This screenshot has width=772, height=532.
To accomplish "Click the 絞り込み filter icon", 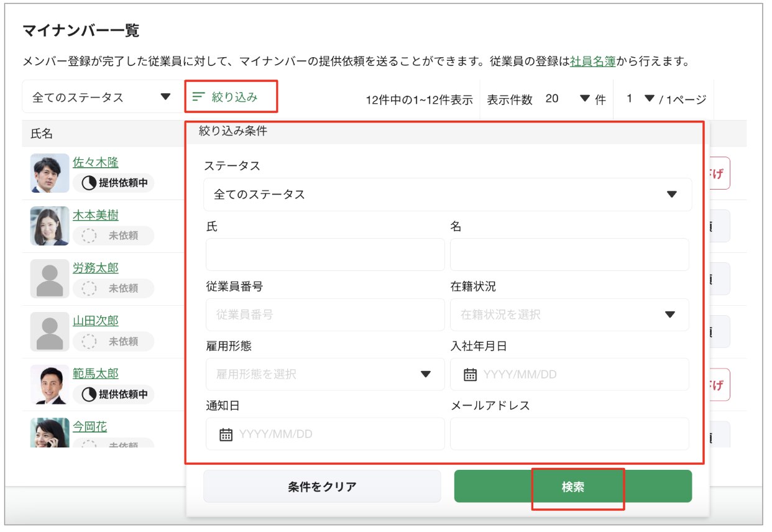I will click(199, 97).
